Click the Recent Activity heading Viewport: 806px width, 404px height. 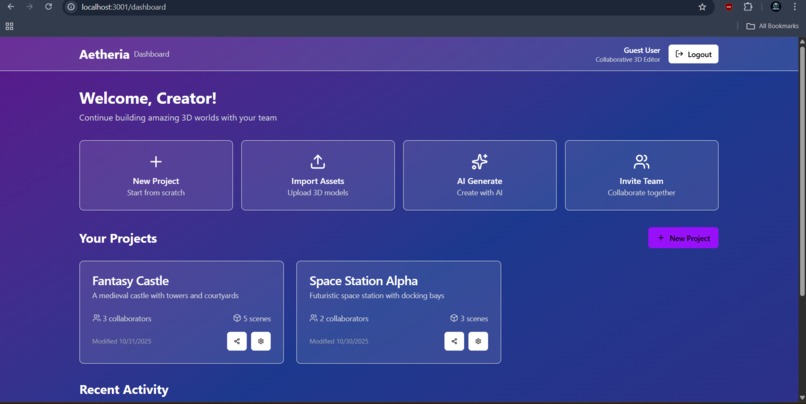pos(124,390)
